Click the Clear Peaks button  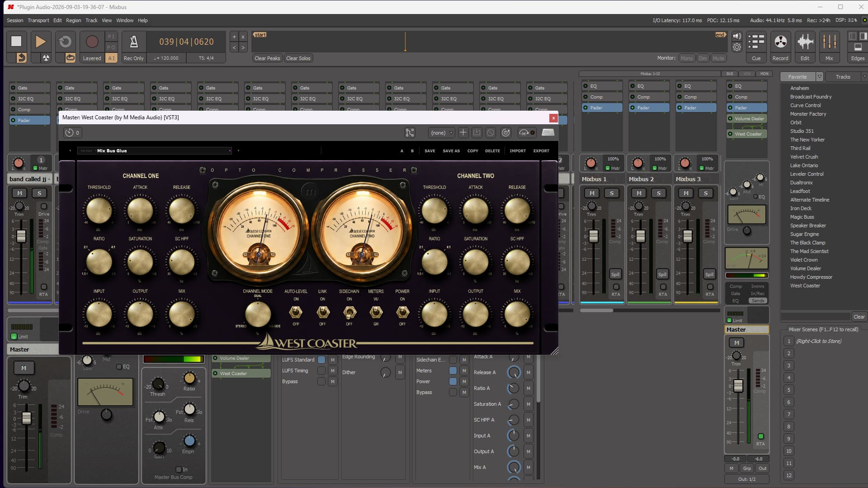click(x=267, y=58)
